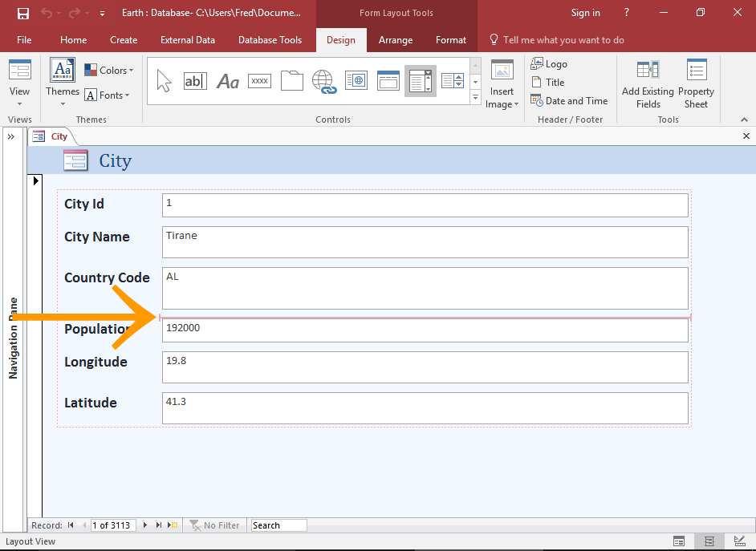Select the Tab Control icon
This screenshot has width=756, height=551.
click(291, 81)
